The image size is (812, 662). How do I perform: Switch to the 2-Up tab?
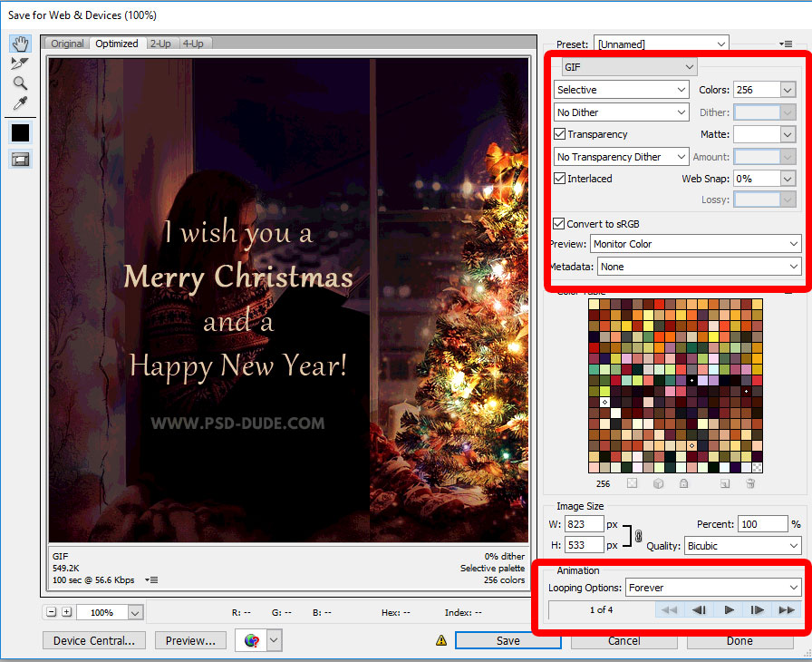tap(160, 44)
